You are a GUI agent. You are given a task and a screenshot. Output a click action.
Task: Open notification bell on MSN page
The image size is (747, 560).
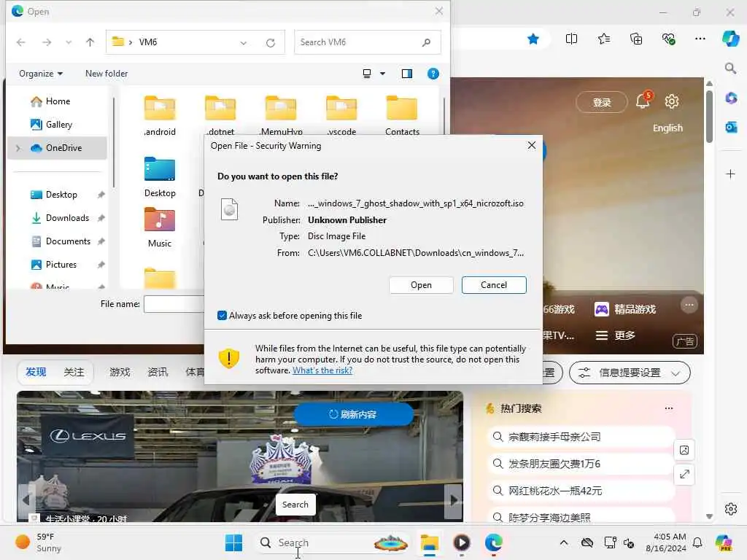pos(643,101)
